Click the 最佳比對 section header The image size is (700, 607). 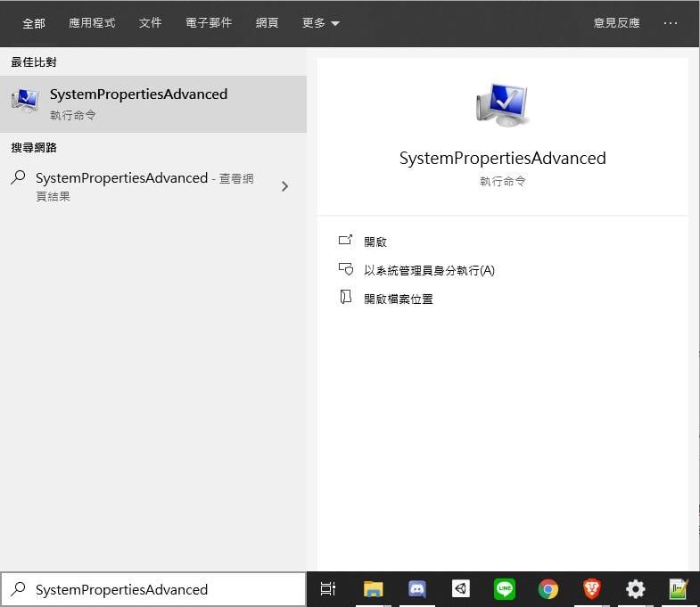tap(34, 62)
